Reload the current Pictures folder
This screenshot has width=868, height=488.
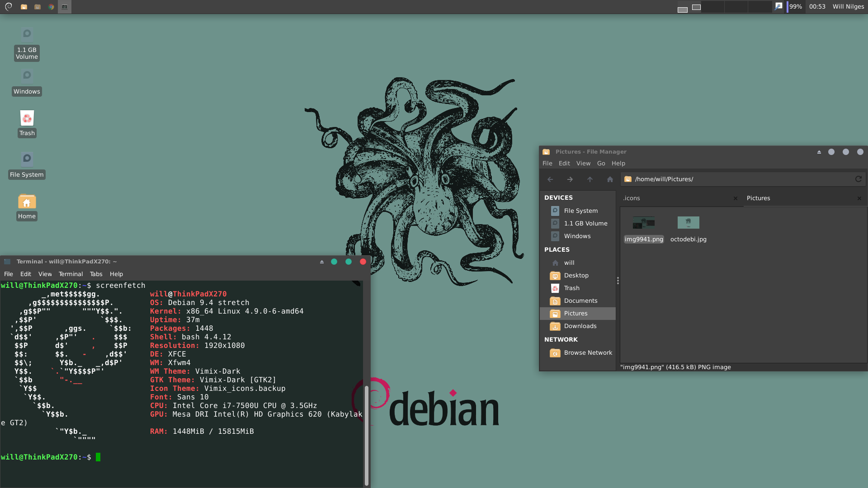click(859, 179)
